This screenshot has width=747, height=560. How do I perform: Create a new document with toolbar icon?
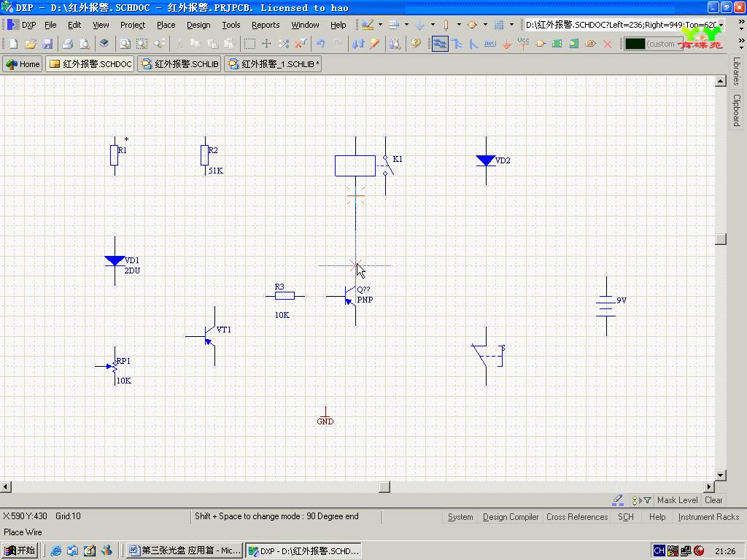tap(13, 44)
